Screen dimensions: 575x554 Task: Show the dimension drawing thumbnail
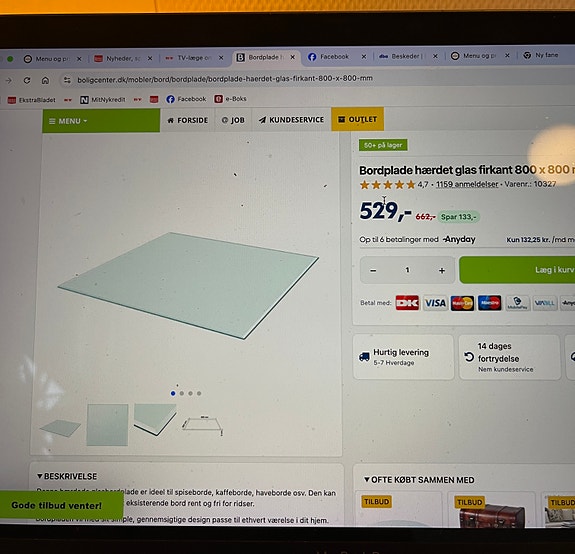[x=202, y=425]
